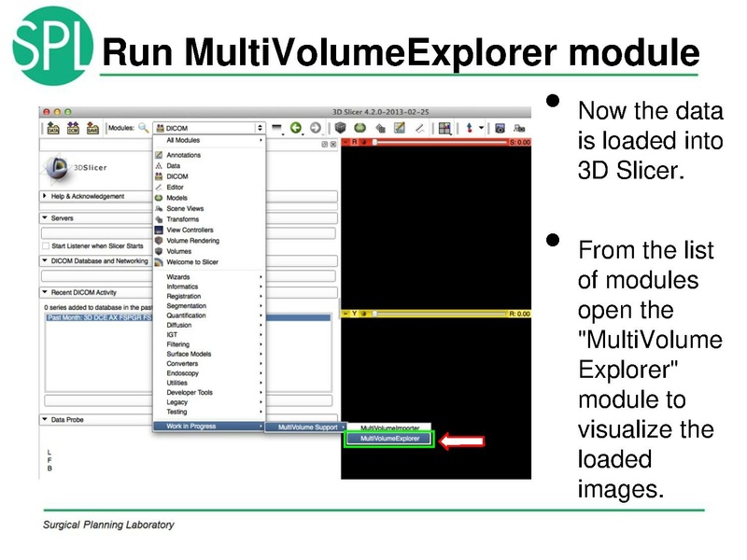Click the green back navigation arrow
Image resolution: width=747 pixels, height=560 pixels.
[295, 129]
